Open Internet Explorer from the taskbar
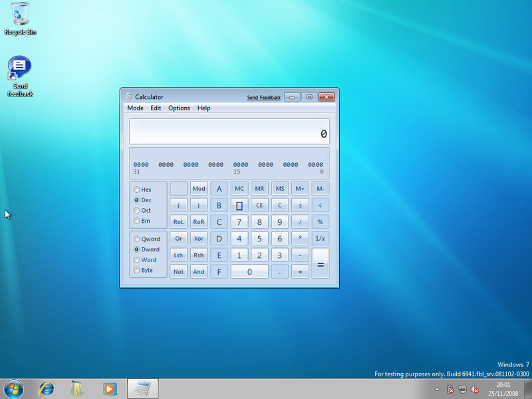532x399 pixels. (x=47, y=388)
